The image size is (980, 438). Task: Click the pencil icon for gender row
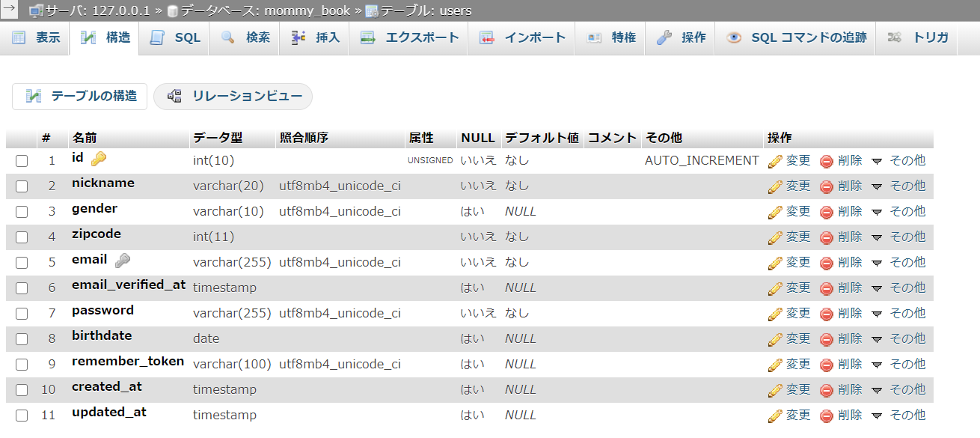coord(775,211)
